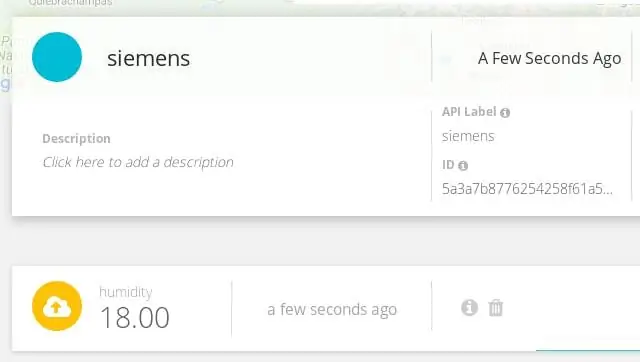640x362 pixels.
Task: Click the device ID 5a3a7b87 text
Action: 527,189
